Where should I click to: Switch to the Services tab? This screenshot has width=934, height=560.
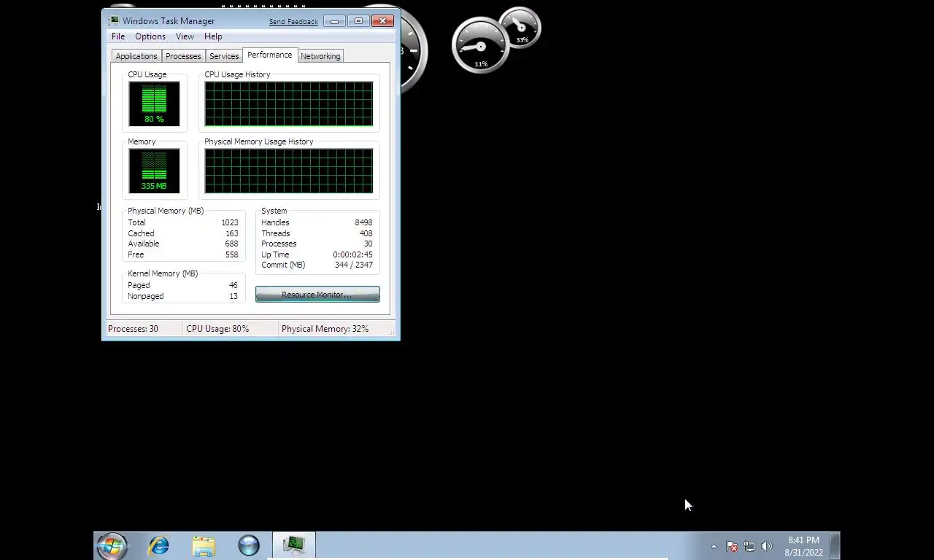224,56
